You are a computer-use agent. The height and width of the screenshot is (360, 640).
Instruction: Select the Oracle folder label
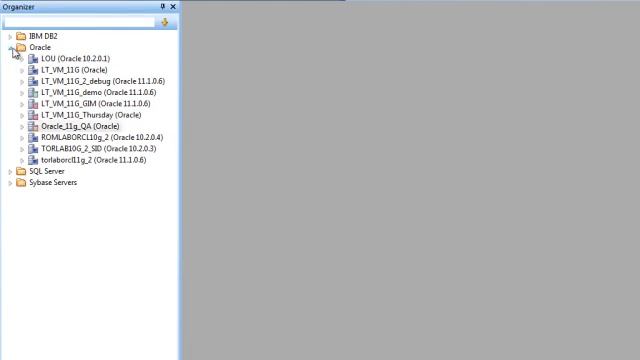(x=40, y=47)
